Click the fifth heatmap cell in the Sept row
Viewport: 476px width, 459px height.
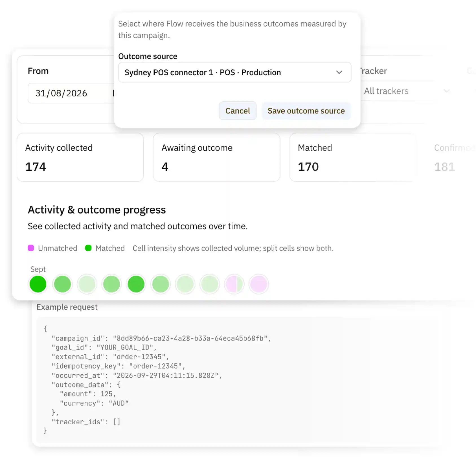[x=136, y=284]
